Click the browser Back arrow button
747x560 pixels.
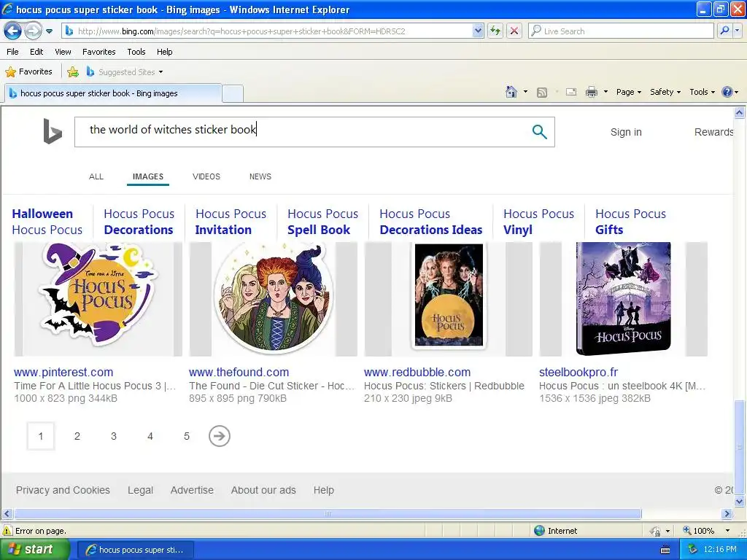[x=13, y=31]
